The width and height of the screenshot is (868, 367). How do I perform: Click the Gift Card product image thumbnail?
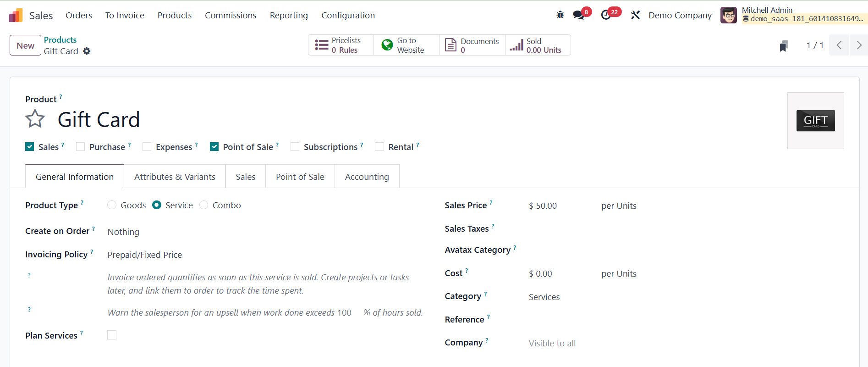tap(815, 121)
